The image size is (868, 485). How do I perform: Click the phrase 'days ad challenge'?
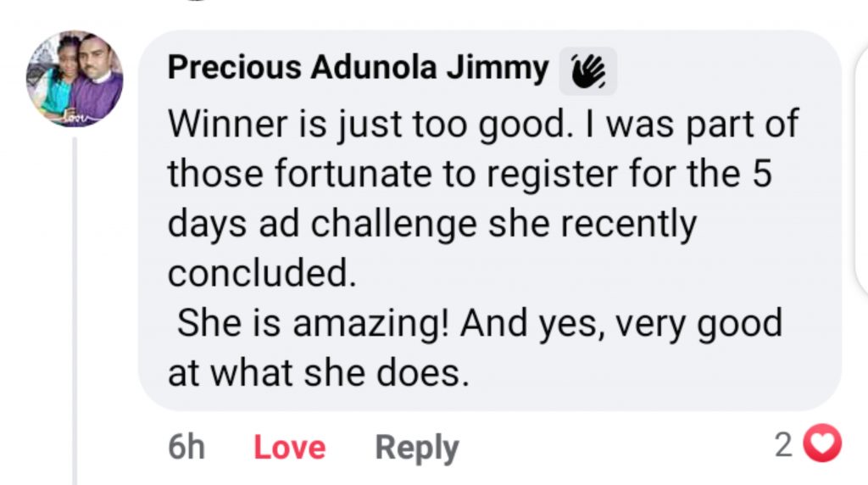point(322,225)
